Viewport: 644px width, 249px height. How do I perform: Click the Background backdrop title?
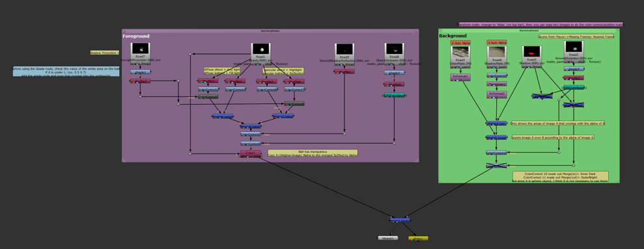[453, 36]
